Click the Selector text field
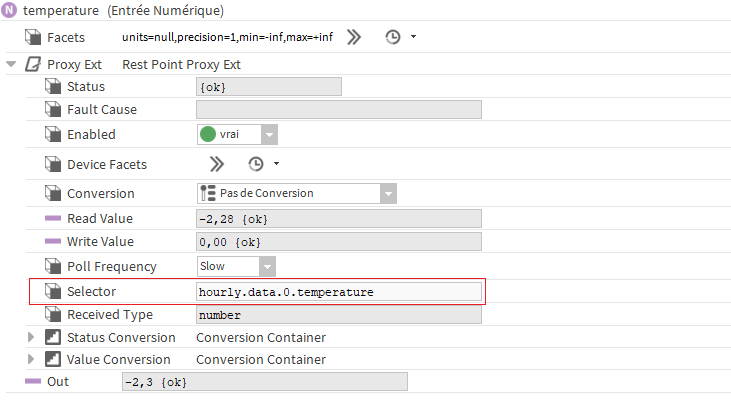 click(339, 291)
